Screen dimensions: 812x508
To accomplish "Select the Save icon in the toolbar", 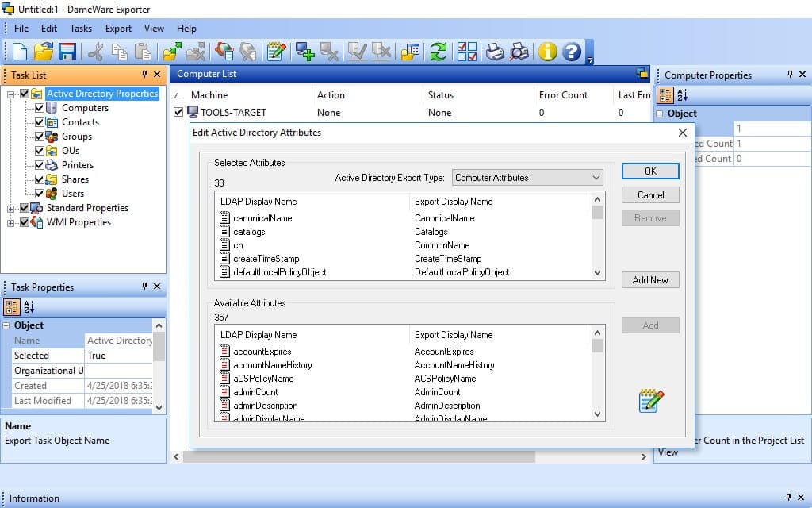I will tap(68, 52).
